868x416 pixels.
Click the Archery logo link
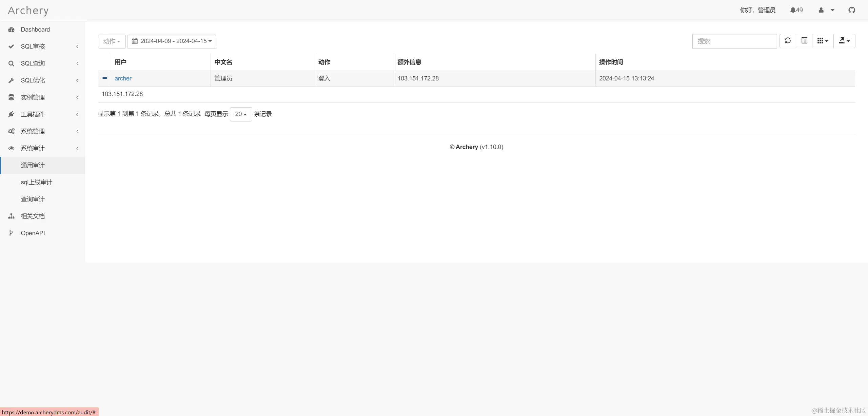(x=28, y=11)
